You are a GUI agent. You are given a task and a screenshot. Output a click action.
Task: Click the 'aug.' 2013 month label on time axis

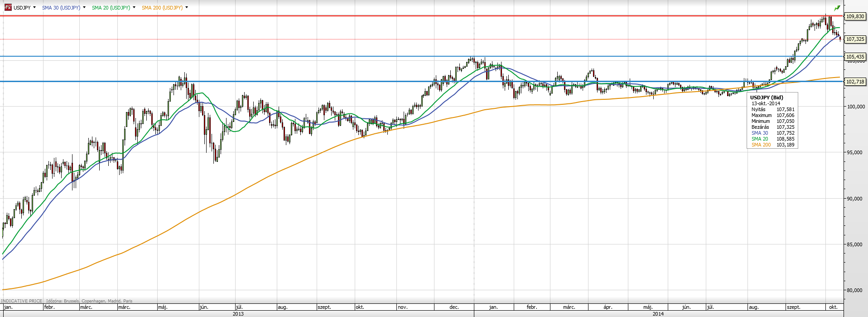(x=283, y=307)
